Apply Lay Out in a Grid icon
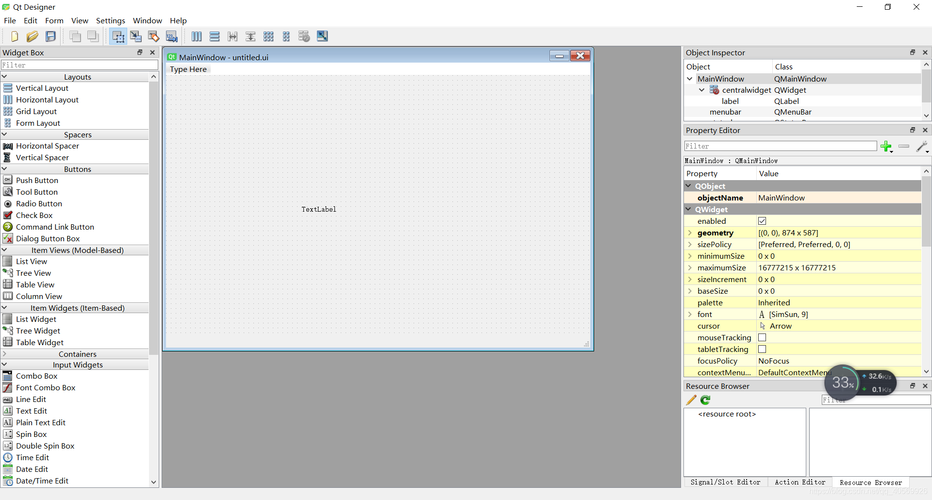Viewport: 932px width, 500px height. coord(268,36)
